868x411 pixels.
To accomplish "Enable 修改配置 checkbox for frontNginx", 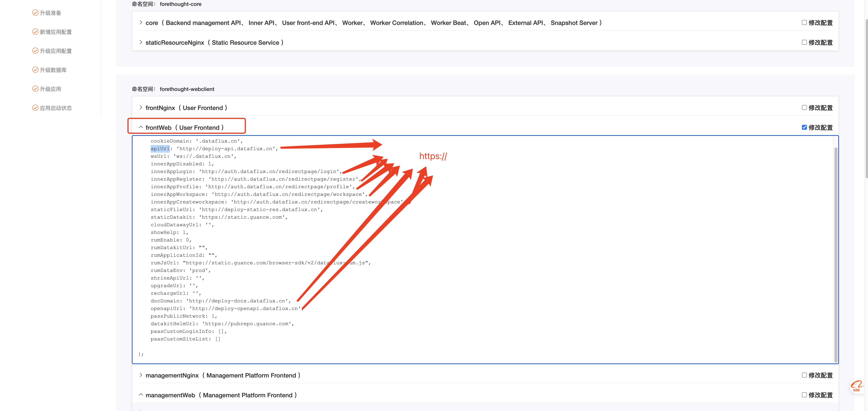I will (x=804, y=108).
